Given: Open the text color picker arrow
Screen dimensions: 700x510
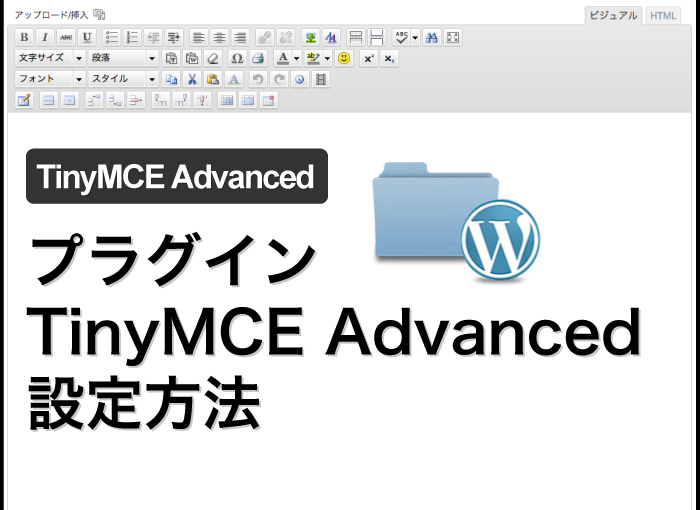Looking at the screenshot, I should pos(296,58).
